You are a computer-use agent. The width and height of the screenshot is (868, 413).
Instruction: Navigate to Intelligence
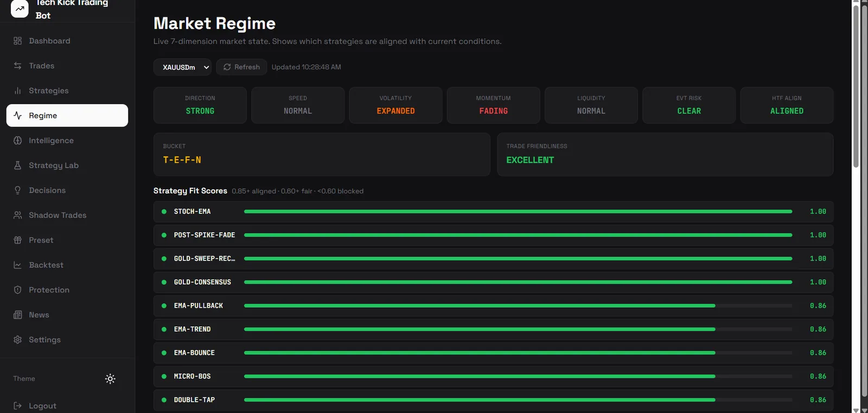click(67, 141)
